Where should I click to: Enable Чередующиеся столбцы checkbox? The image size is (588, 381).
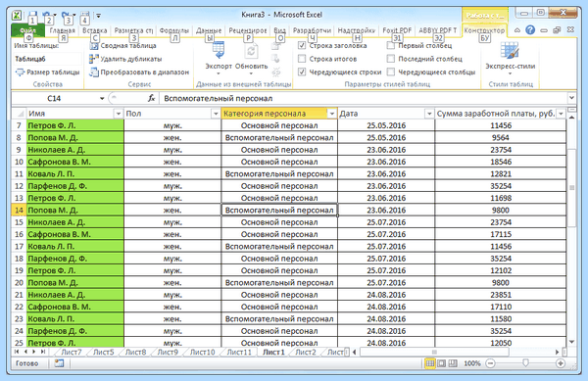(391, 71)
